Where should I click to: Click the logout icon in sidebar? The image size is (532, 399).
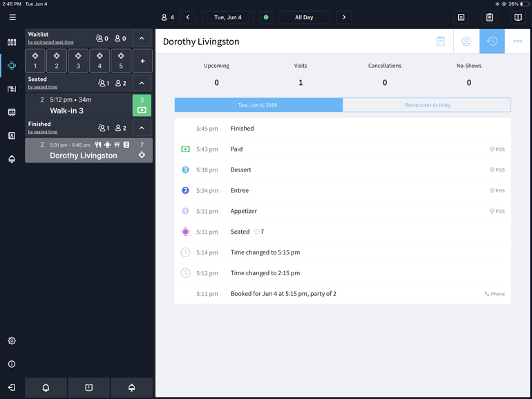(x=12, y=387)
